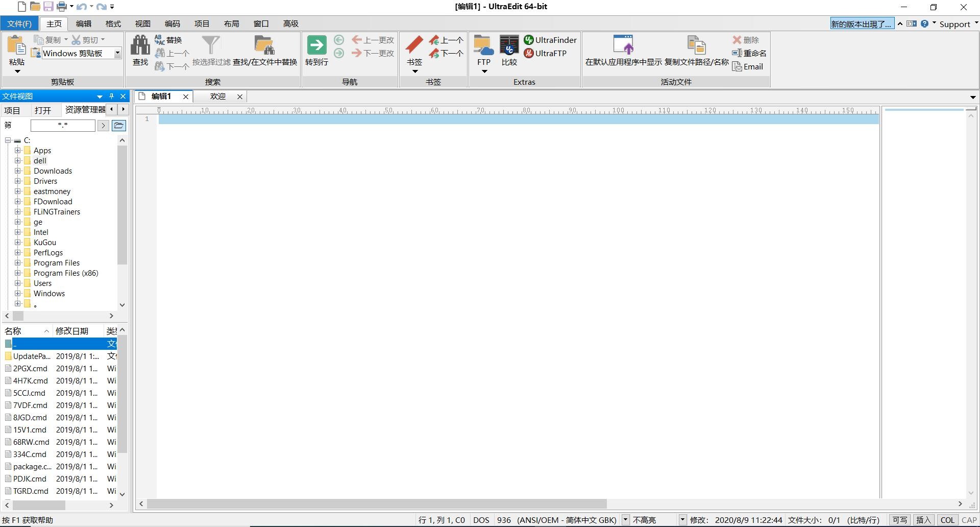The image size is (980, 527).
Task: Click the file filter input field
Action: coord(63,126)
